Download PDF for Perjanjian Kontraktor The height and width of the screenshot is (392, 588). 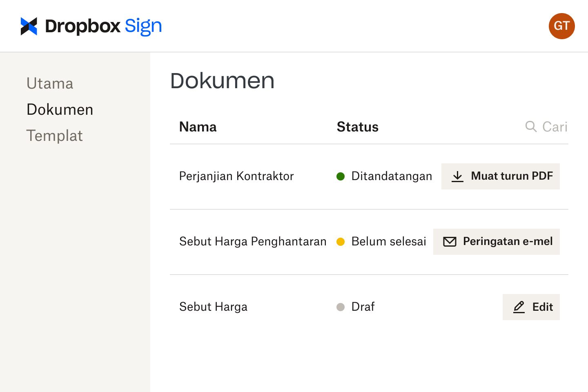pos(501,176)
